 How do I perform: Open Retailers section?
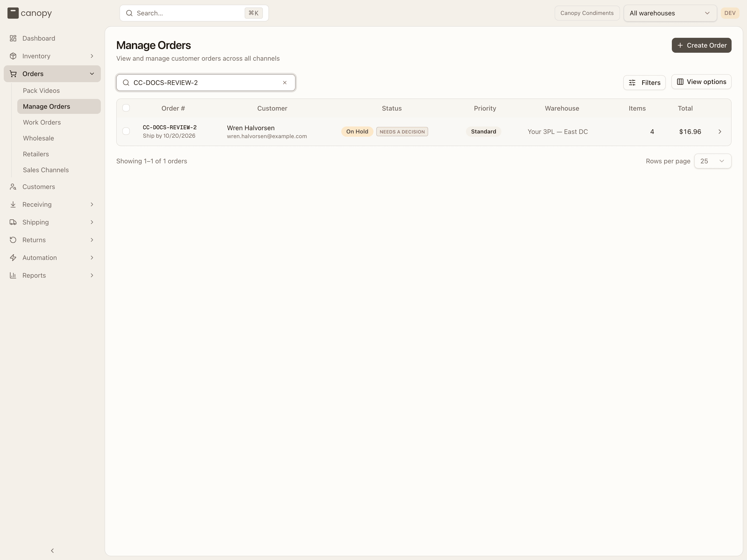tap(59, 154)
